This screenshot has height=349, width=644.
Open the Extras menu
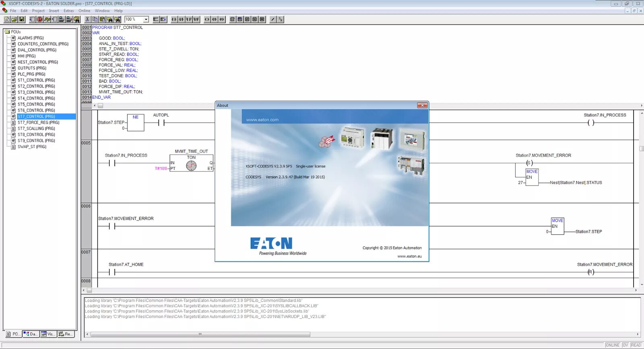tap(69, 11)
